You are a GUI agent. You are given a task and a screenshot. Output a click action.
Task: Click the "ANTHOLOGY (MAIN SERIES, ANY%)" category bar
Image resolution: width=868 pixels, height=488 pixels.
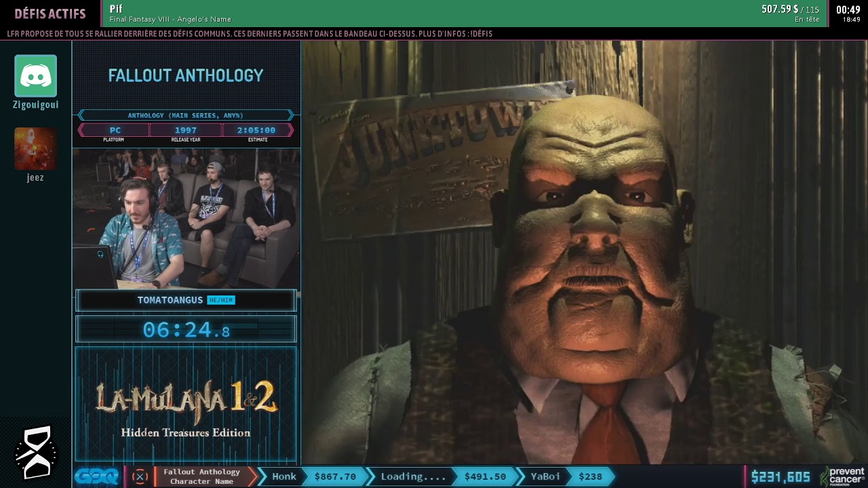[x=186, y=115]
